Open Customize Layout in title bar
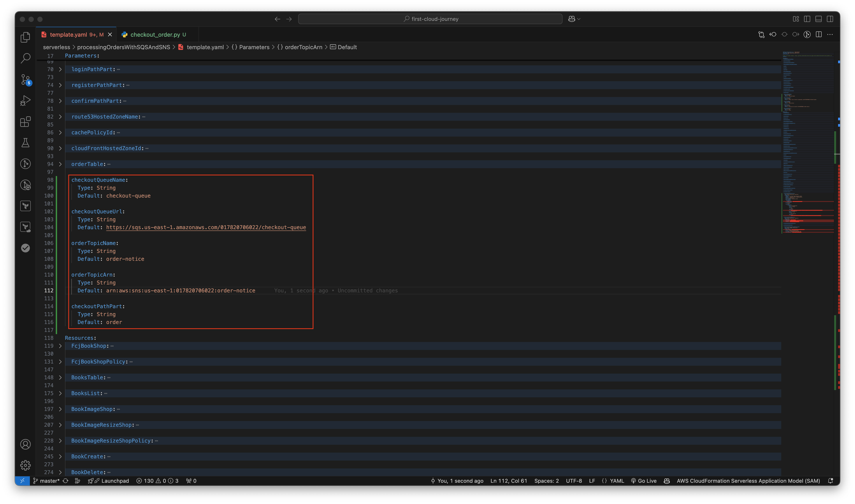The height and width of the screenshot is (504, 855). point(795,19)
